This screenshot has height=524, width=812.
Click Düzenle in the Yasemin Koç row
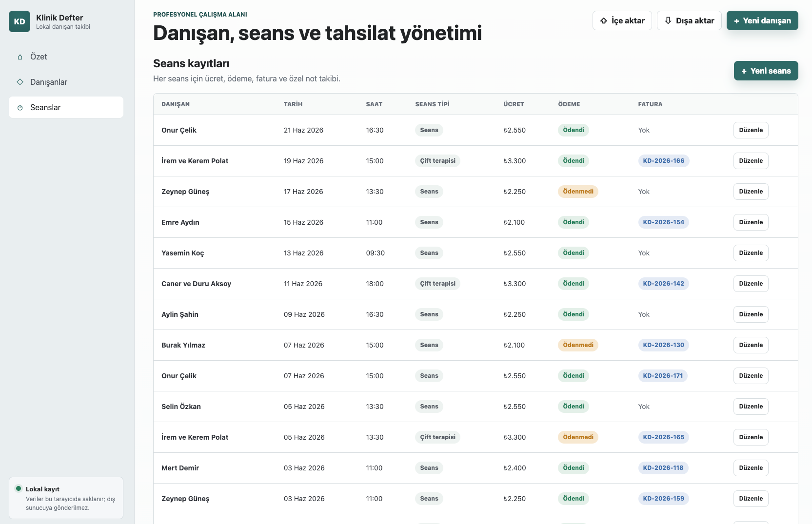(751, 253)
